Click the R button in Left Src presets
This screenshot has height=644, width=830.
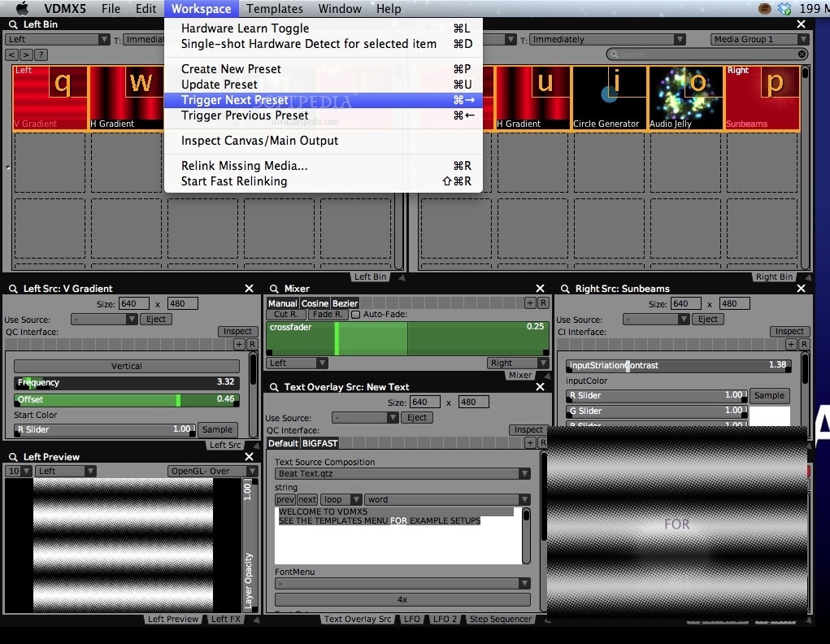click(252, 344)
